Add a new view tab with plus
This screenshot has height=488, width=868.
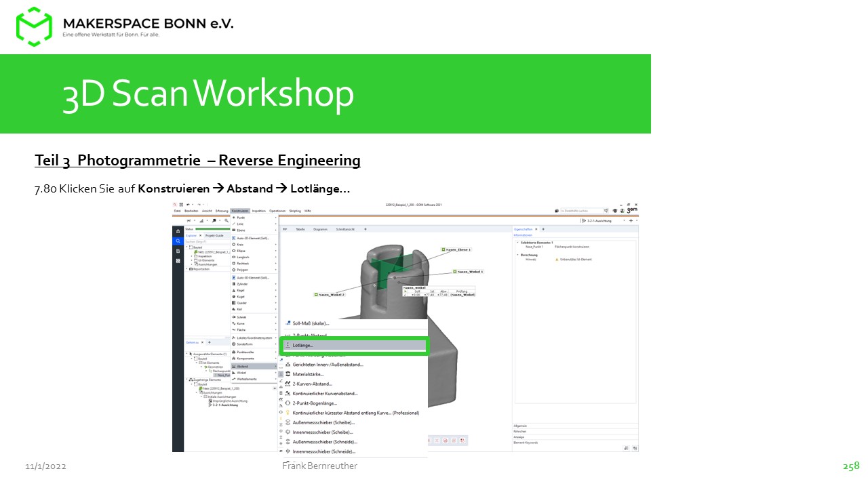click(365, 229)
